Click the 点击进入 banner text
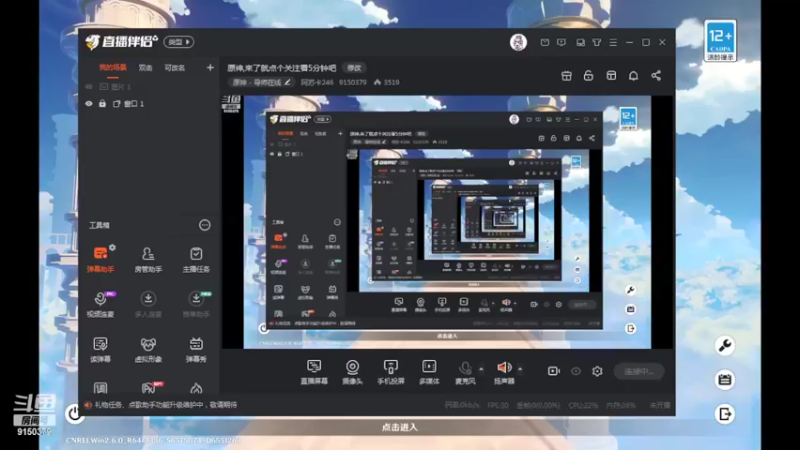 399,427
